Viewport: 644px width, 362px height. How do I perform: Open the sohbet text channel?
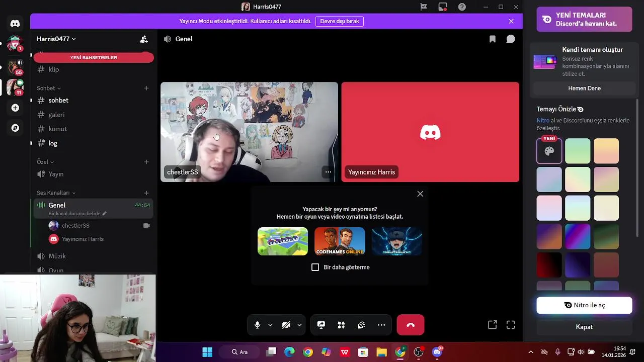(x=94, y=100)
